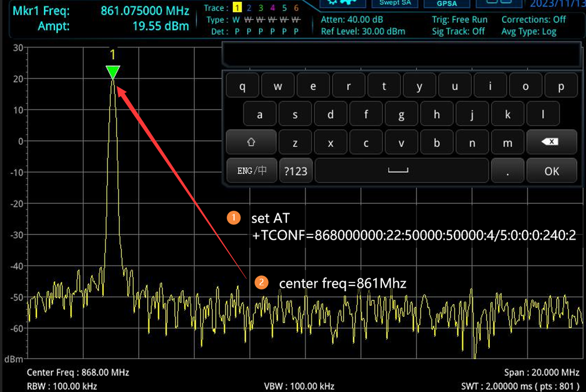
Task: Tap the s key
Action: tap(295, 114)
